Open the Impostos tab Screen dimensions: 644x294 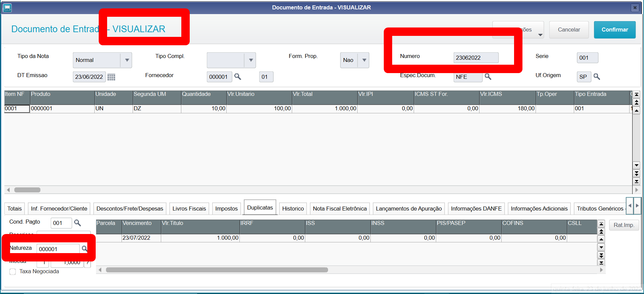pyautogui.click(x=227, y=209)
